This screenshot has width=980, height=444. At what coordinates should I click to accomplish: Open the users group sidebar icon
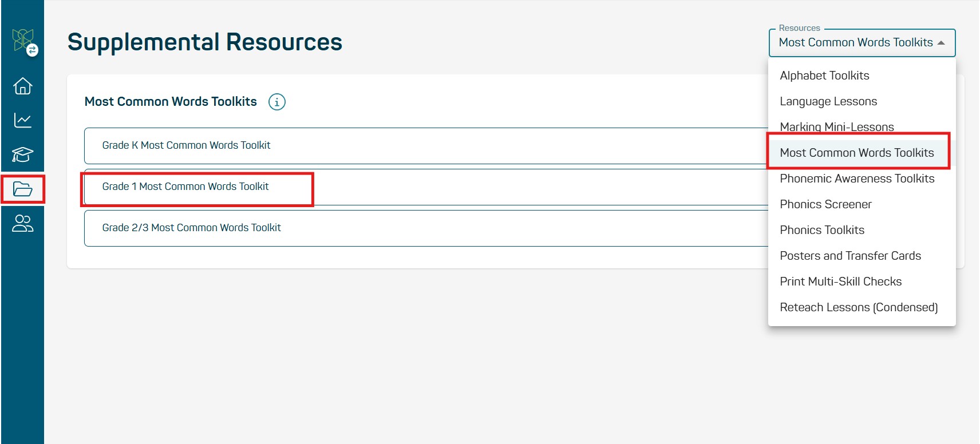coord(23,223)
